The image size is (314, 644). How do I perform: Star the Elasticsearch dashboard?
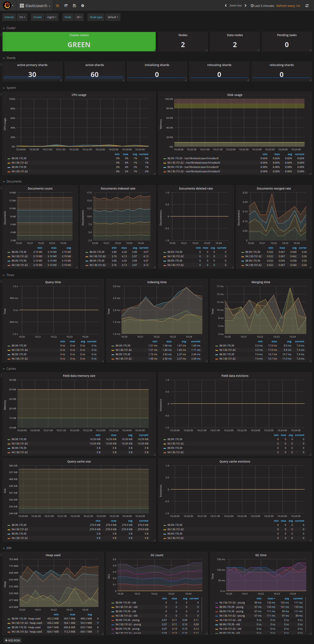[58, 5]
